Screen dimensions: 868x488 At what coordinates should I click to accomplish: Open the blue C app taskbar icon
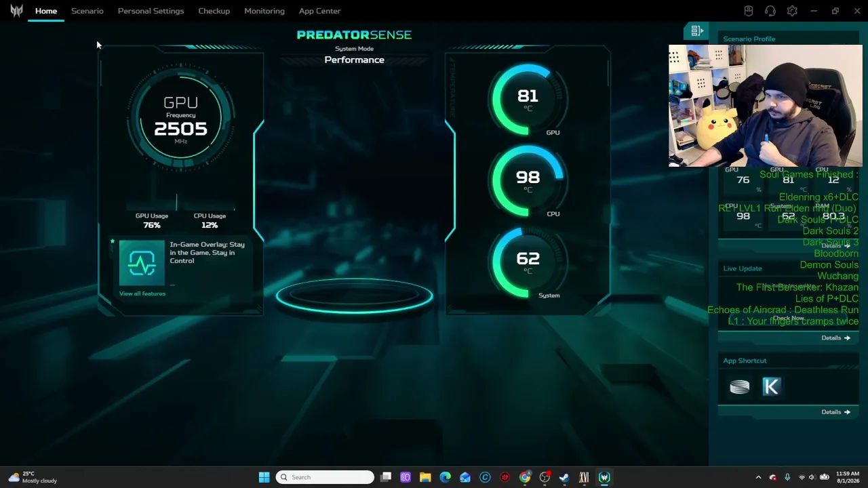pos(485,477)
